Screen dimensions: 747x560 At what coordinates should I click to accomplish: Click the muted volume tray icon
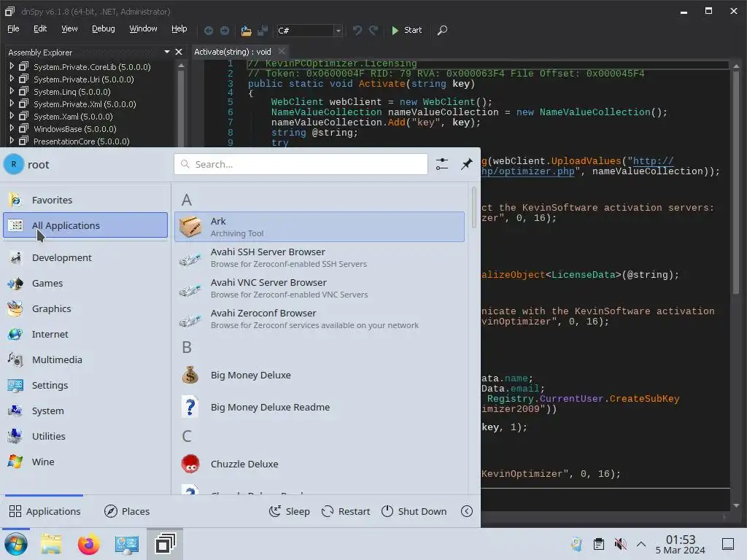click(620, 544)
